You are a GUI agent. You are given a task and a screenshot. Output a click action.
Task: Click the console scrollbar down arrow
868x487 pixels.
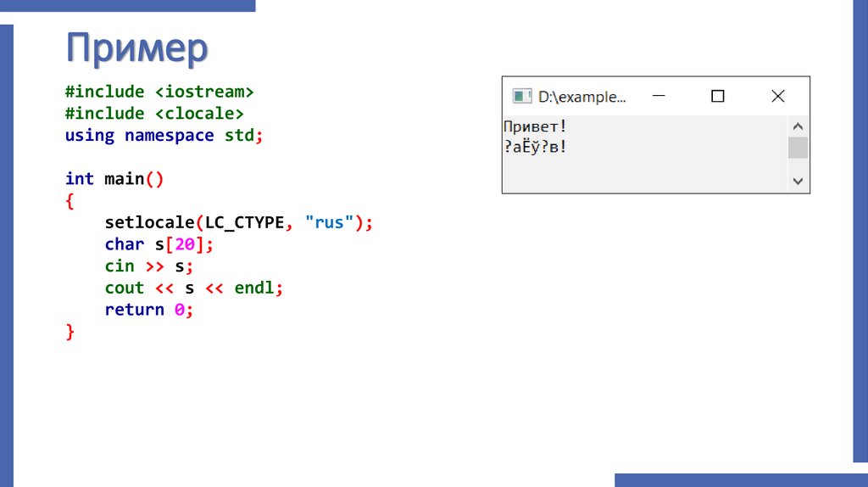[x=798, y=182]
